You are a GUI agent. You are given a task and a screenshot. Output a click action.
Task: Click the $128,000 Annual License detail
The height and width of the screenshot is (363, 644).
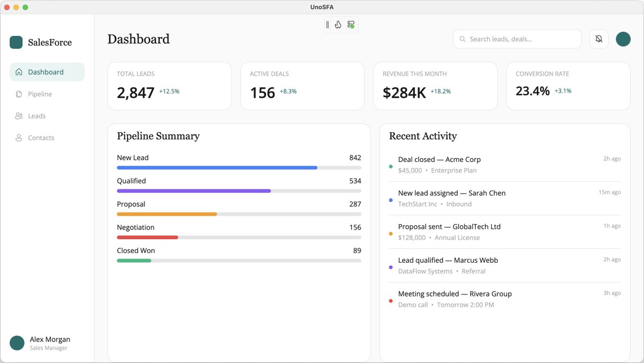tap(439, 238)
